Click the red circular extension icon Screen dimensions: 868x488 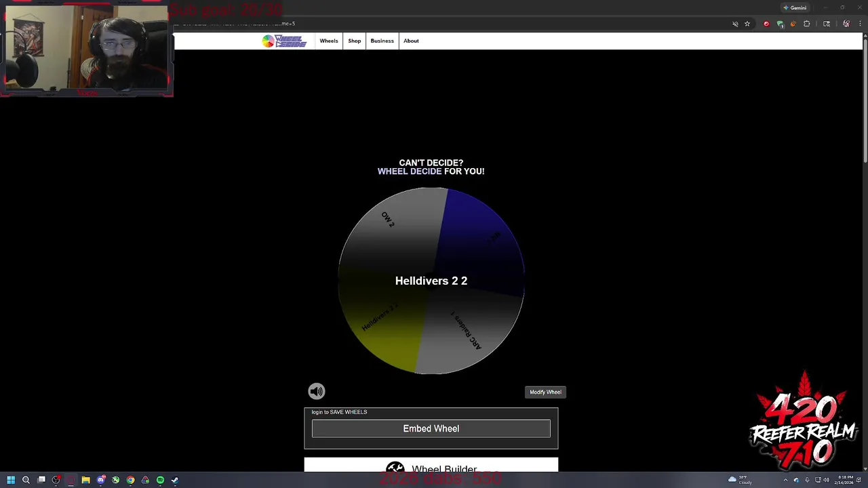(x=766, y=24)
